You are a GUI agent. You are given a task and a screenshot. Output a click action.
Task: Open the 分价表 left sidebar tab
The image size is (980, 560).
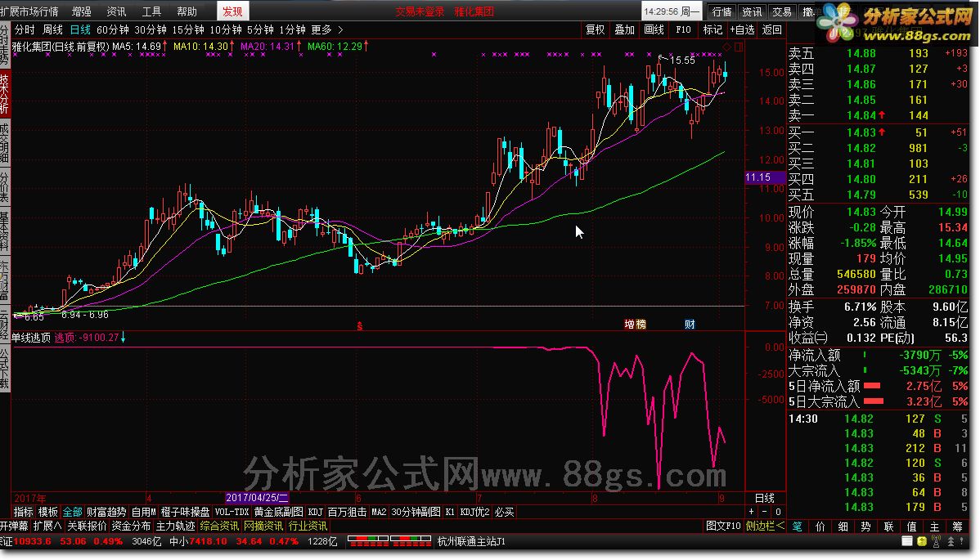click(x=5, y=186)
